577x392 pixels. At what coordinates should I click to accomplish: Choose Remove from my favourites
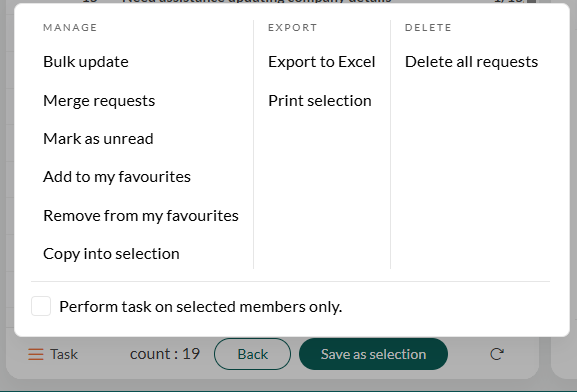[141, 216]
